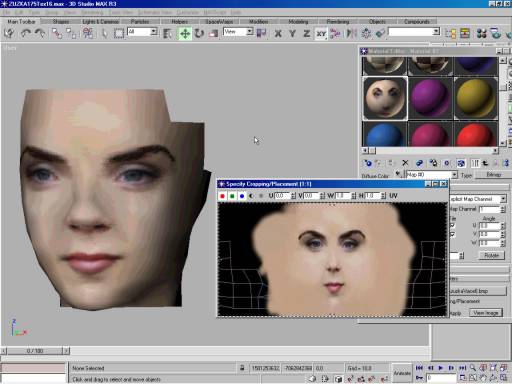
Task: Click the Use Pivot Point Center icon
Action: [262, 33]
